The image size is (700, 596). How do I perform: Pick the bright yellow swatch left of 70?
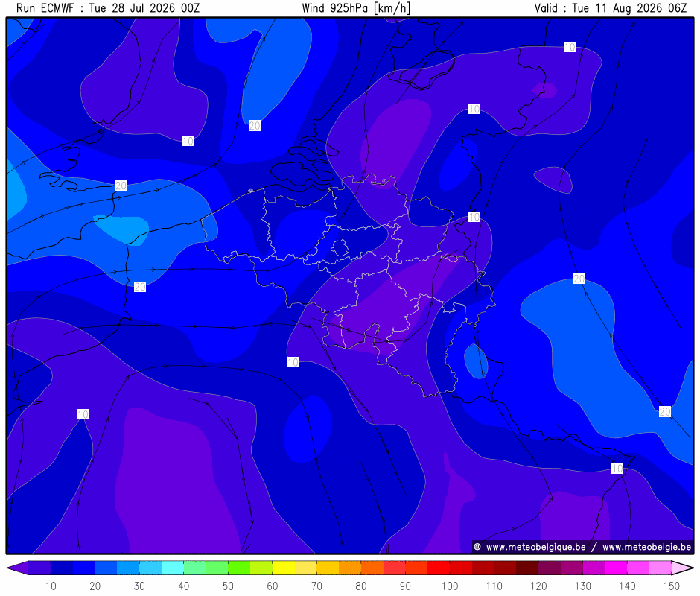coord(284,568)
